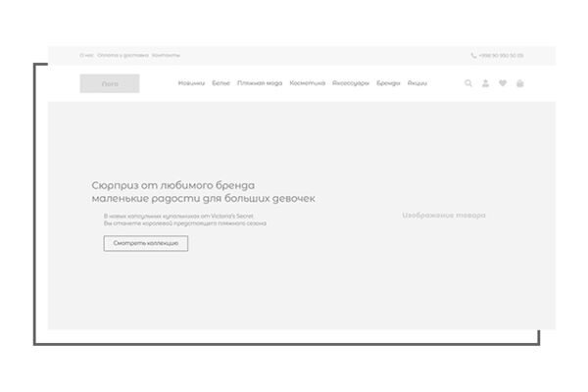Click the line about предстоящего пляжного сезона
The image size is (588, 392).
click(185, 223)
